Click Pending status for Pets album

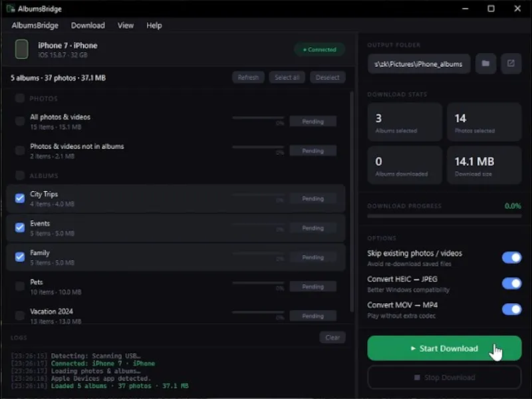click(313, 287)
